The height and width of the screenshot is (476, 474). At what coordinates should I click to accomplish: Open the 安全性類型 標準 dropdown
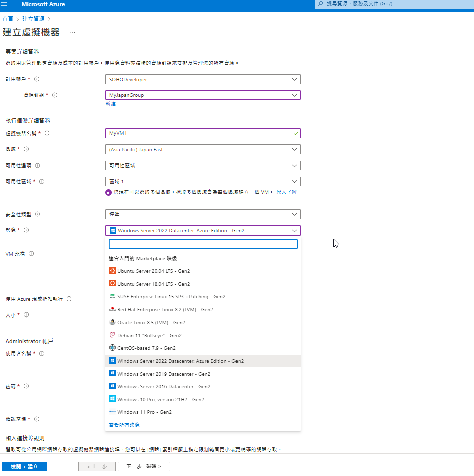(202, 214)
